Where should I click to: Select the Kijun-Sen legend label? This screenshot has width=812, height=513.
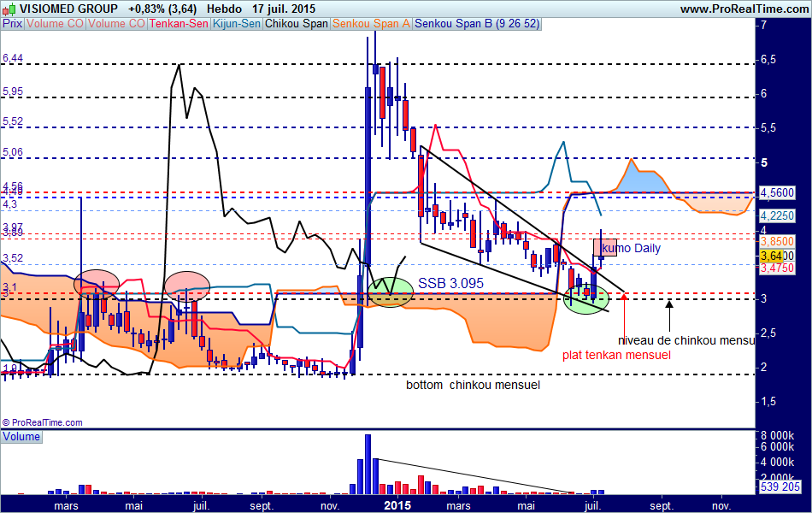point(237,23)
